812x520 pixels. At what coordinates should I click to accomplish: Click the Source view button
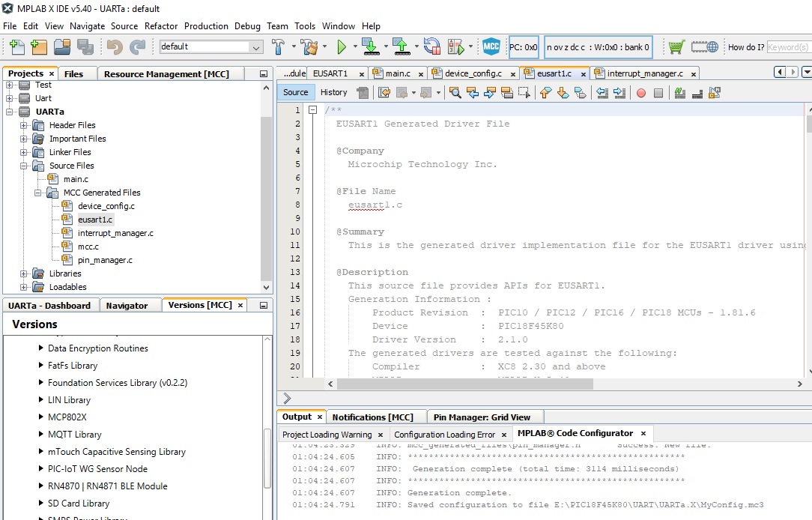(x=296, y=92)
